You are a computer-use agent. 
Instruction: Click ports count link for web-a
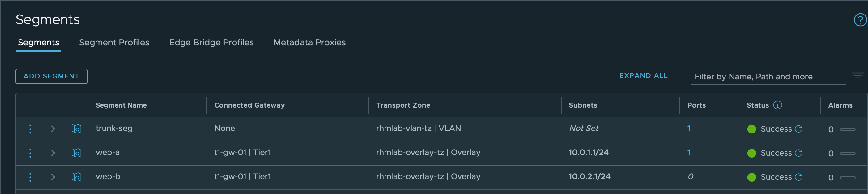[x=689, y=152]
